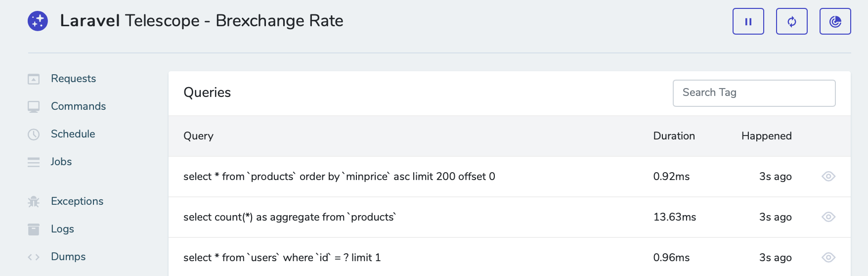Screen dimensions: 868x276
Task: Go to the Exceptions section
Action: (x=77, y=201)
